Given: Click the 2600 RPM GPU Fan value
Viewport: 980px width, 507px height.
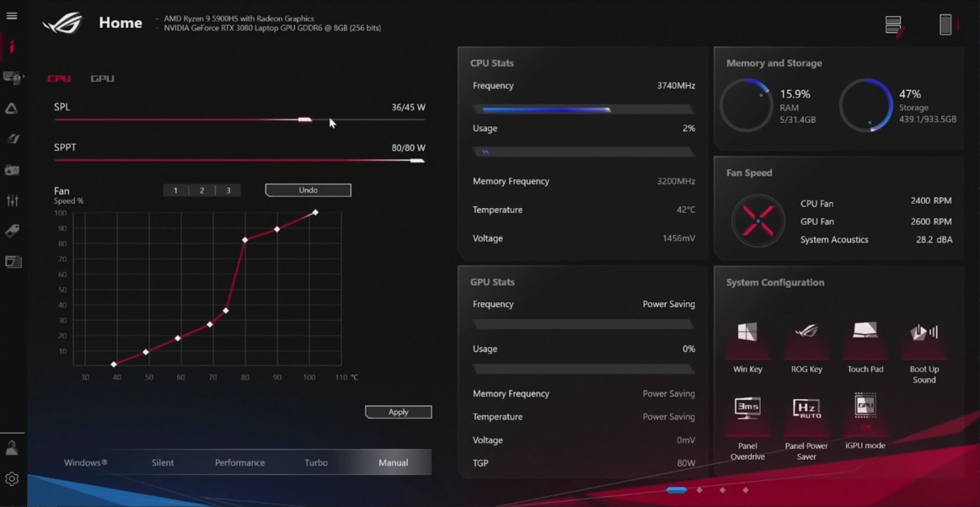Looking at the screenshot, I should click(931, 221).
